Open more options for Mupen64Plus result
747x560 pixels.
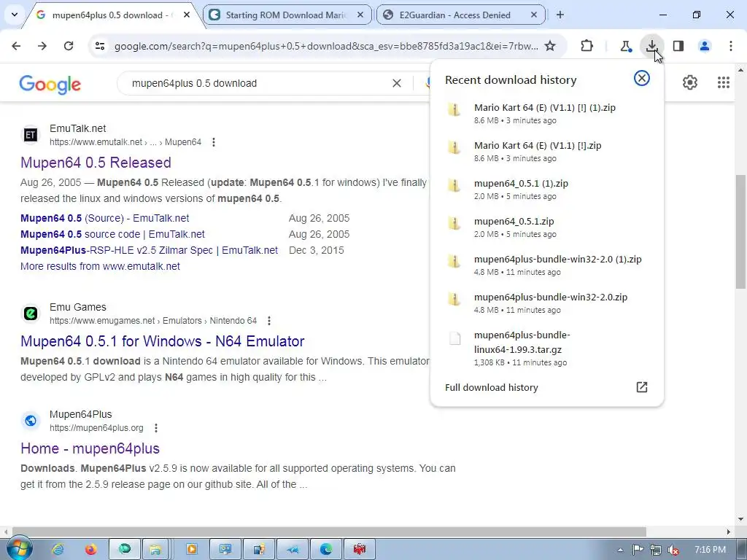click(x=156, y=427)
